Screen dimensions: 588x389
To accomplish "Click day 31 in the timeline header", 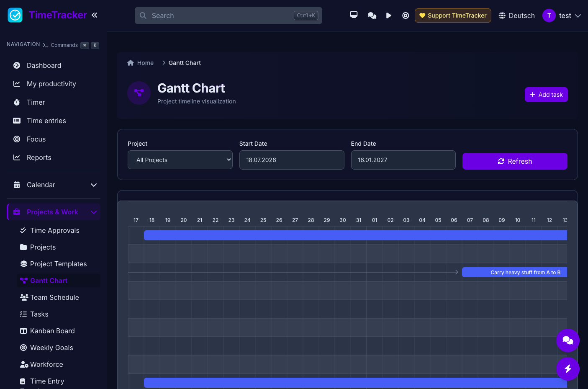I will (x=359, y=220).
